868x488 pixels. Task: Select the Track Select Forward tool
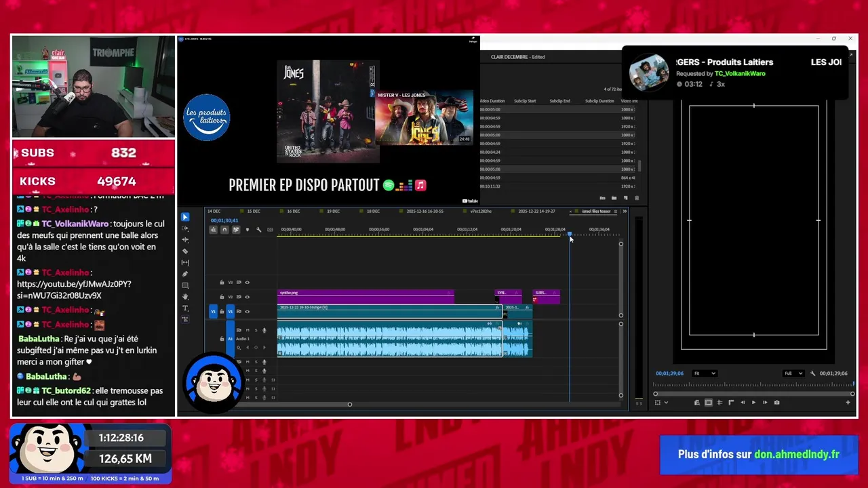[x=185, y=228]
